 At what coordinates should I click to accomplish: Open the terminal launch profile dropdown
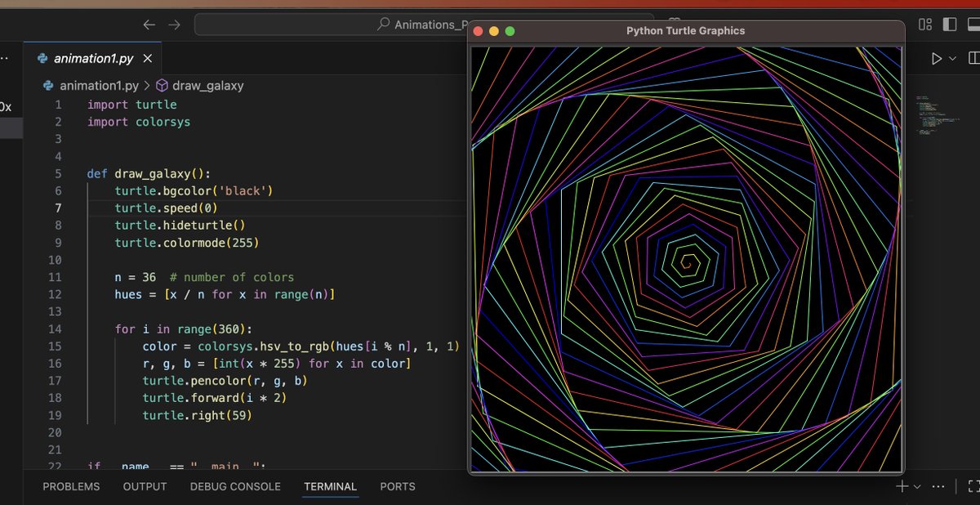click(916, 486)
